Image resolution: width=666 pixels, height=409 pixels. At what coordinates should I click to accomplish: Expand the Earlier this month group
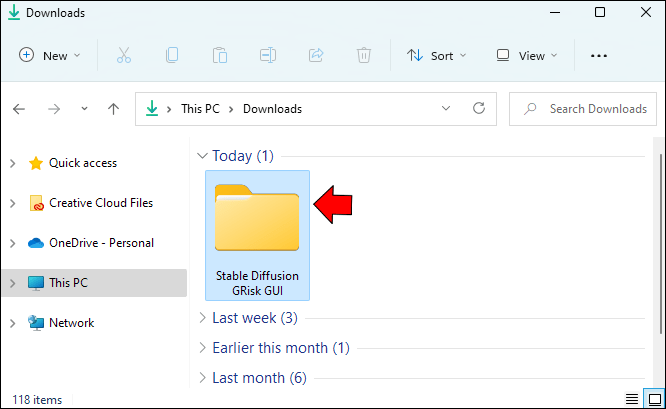(x=203, y=347)
